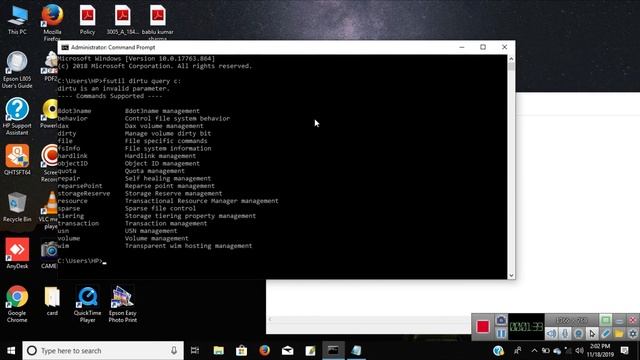Take a screenshot with recorder camera icon
The width and height of the screenshot is (640, 360).
click(x=501, y=320)
